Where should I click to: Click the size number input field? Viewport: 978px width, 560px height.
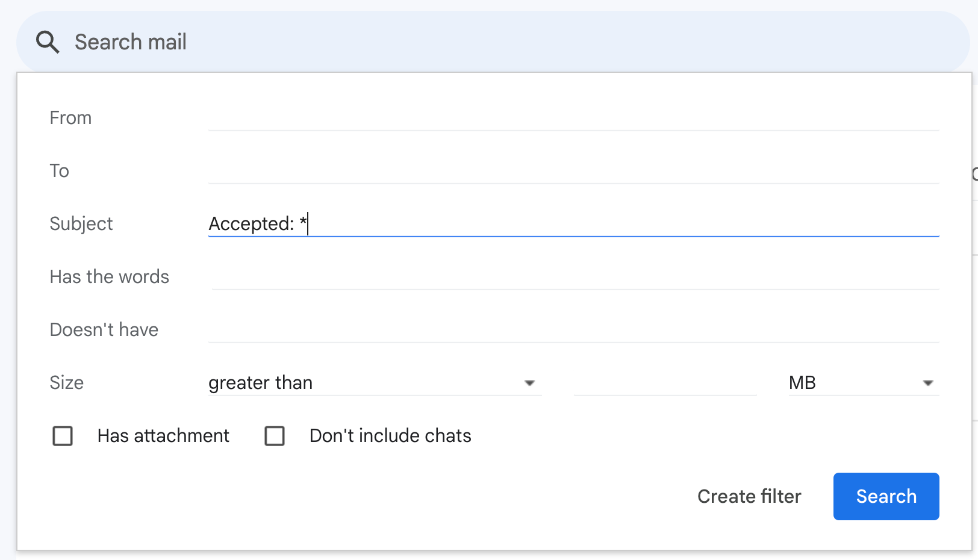tap(665, 383)
